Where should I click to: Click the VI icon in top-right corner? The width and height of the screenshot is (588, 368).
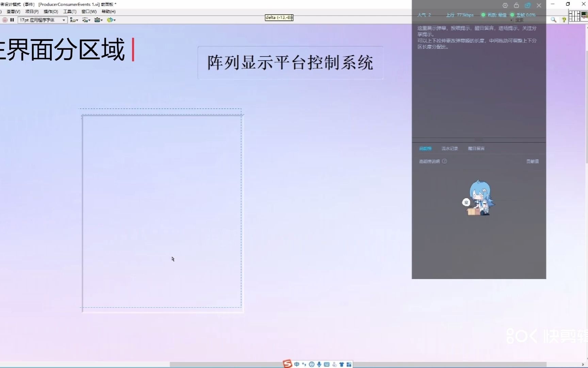tap(585, 16)
